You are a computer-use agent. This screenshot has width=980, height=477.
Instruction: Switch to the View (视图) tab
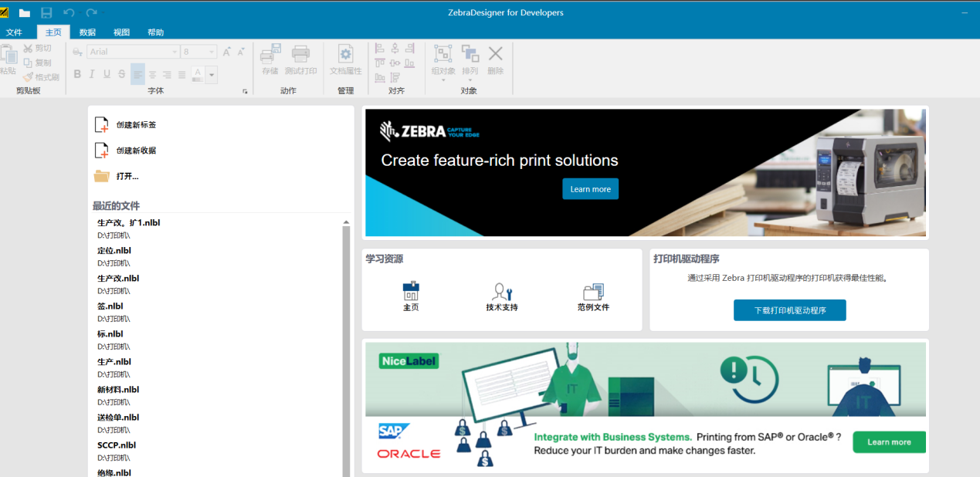point(121,32)
